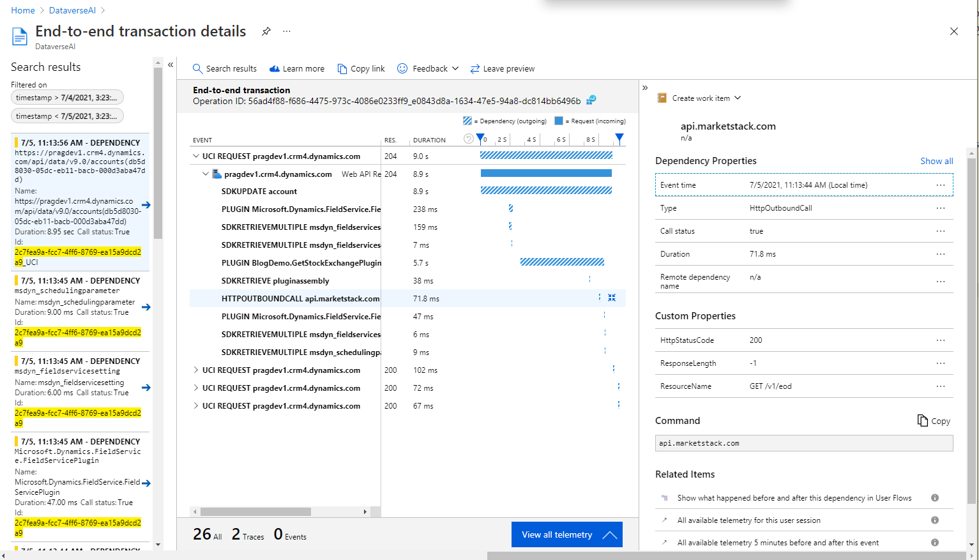Select HTTPOUTBOUNDCALL api.marketstack.com row
This screenshot has height=560, width=979.
click(407, 298)
